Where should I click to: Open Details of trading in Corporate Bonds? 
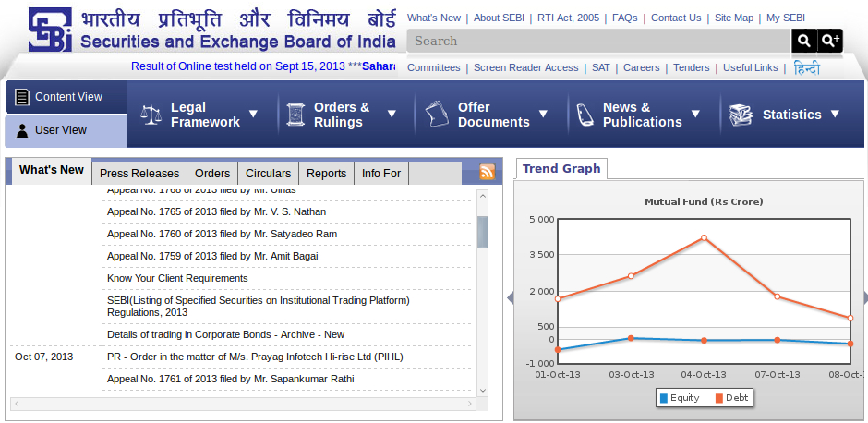point(226,335)
